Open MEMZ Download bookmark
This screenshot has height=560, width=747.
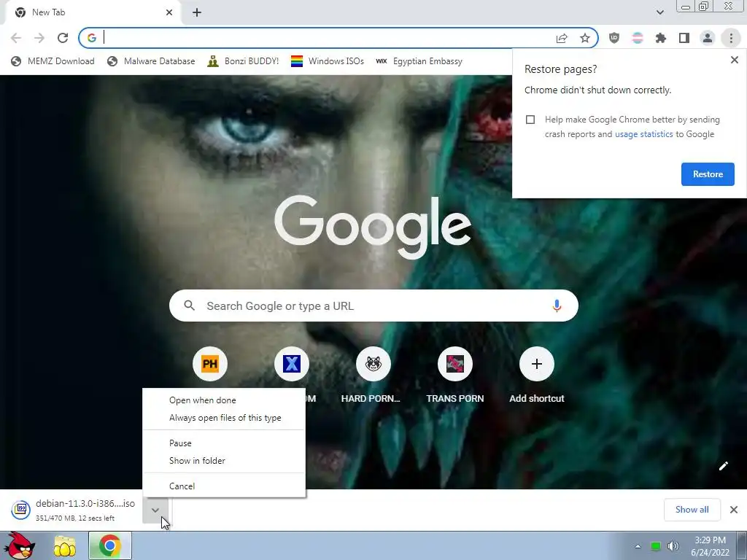(53, 61)
